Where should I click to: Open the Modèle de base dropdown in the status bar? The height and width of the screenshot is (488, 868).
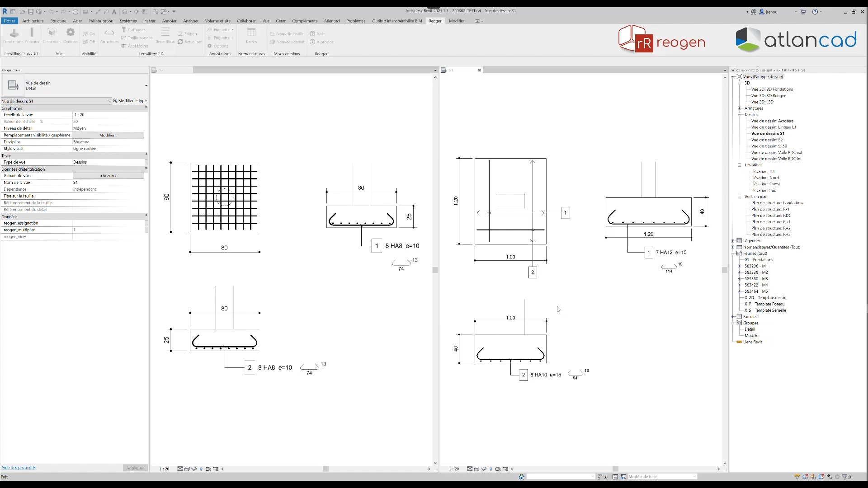tap(694, 477)
